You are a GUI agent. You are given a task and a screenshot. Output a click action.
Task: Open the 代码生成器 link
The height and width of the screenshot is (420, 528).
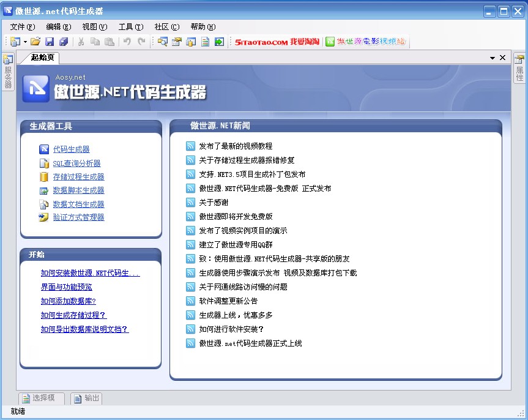(x=72, y=149)
